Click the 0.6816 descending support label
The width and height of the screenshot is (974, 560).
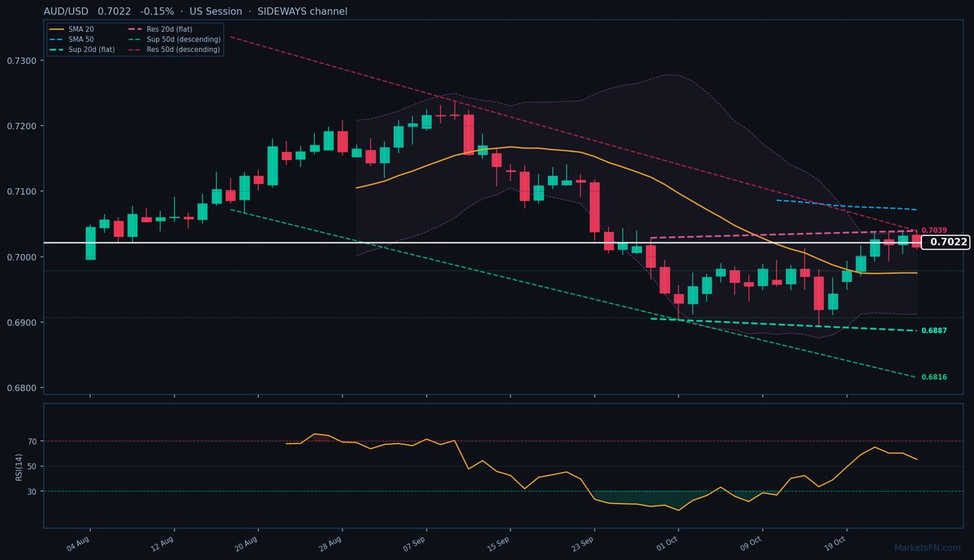point(933,377)
